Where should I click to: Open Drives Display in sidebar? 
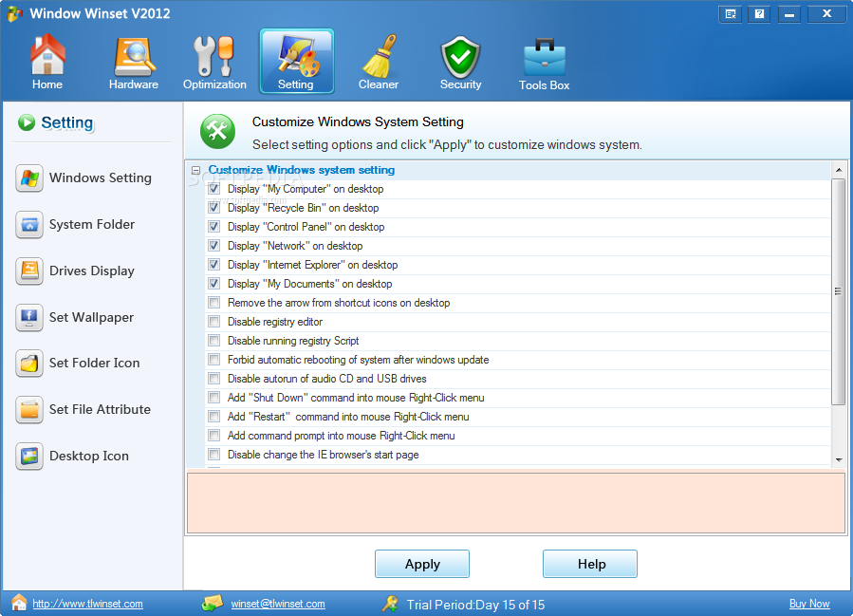pyautogui.click(x=92, y=271)
